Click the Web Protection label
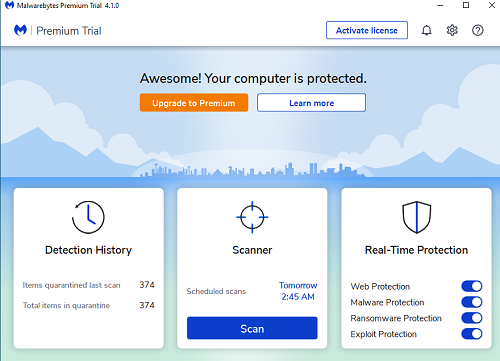This screenshot has width=500, height=361. 380,287
